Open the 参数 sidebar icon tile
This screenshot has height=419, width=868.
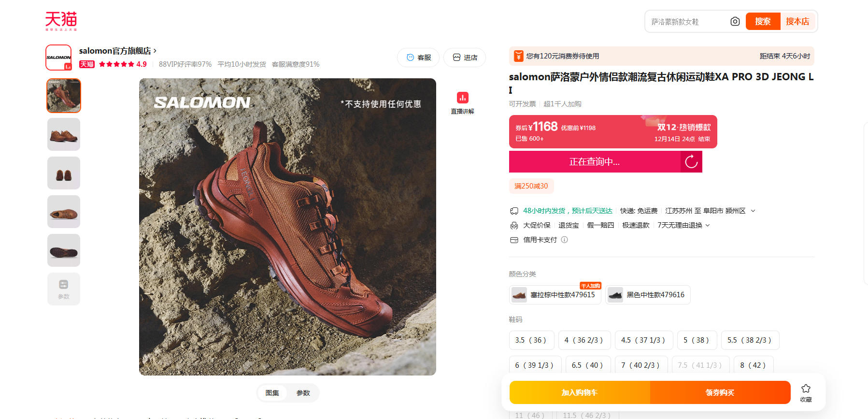click(x=64, y=289)
